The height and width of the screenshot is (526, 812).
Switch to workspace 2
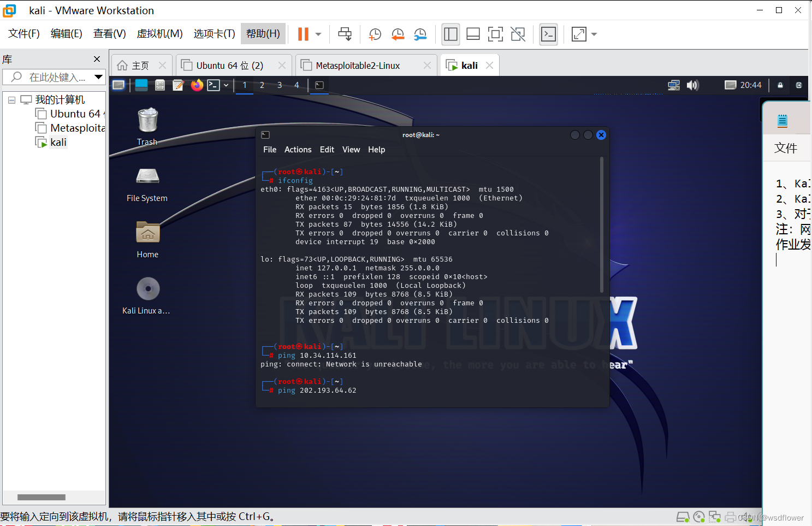tap(262, 85)
